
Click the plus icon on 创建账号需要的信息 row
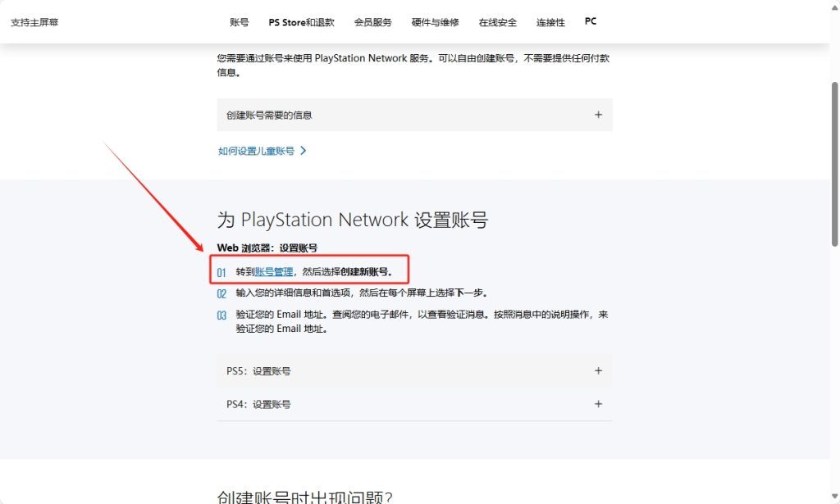pyautogui.click(x=598, y=115)
